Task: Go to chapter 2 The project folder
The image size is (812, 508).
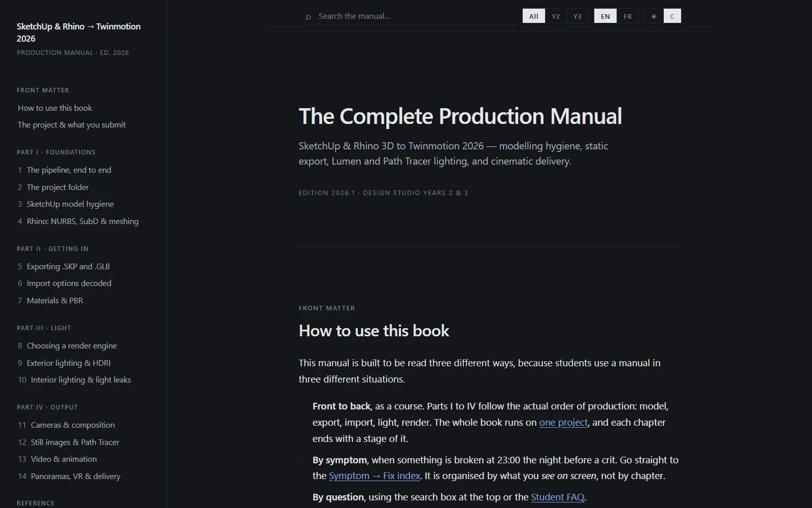Action: (x=53, y=187)
